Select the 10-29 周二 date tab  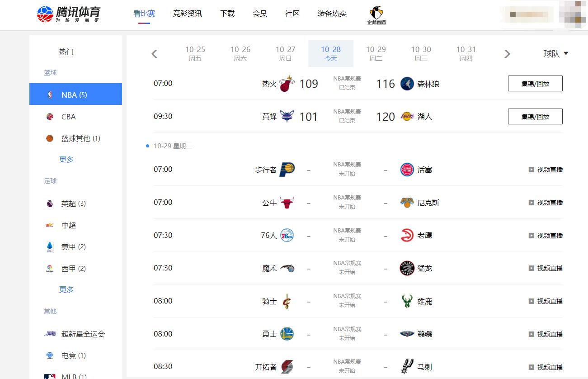point(376,53)
